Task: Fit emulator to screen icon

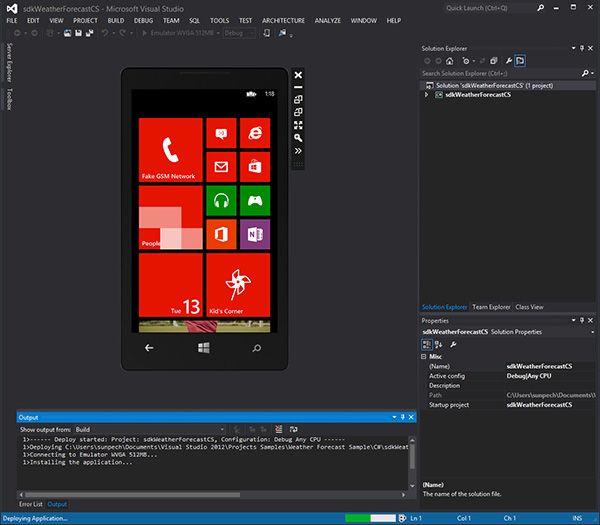Action: pyautogui.click(x=298, y=125)
